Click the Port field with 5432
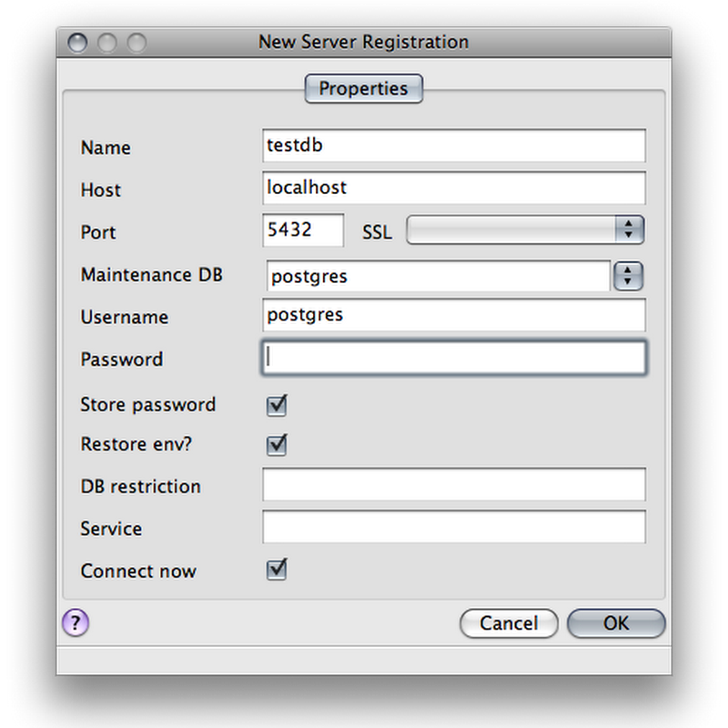Screen dimensions: 728x728 (303, 230)
